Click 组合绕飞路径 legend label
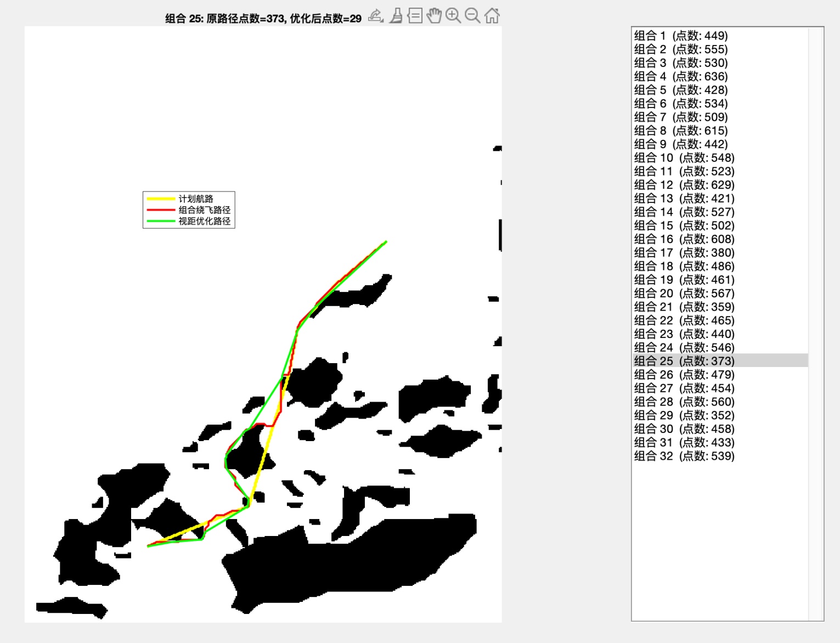 click(204, 210)
